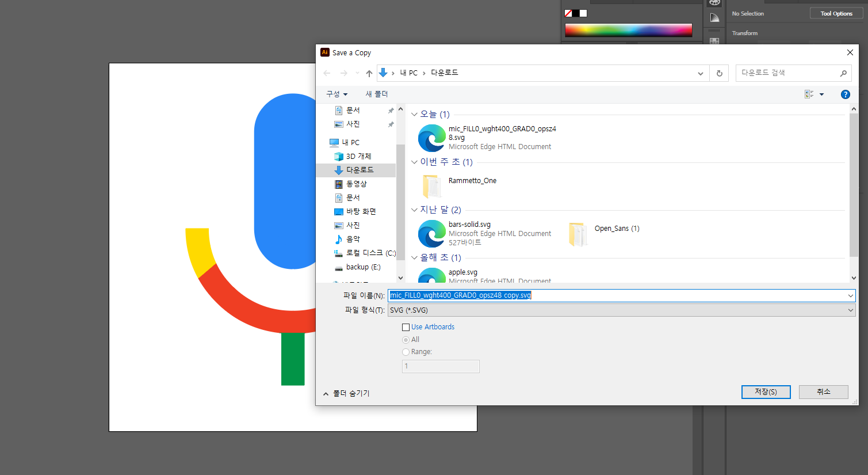Click the artboard range field
Viewport: 868px width, 475px height.
pos(441,366)
